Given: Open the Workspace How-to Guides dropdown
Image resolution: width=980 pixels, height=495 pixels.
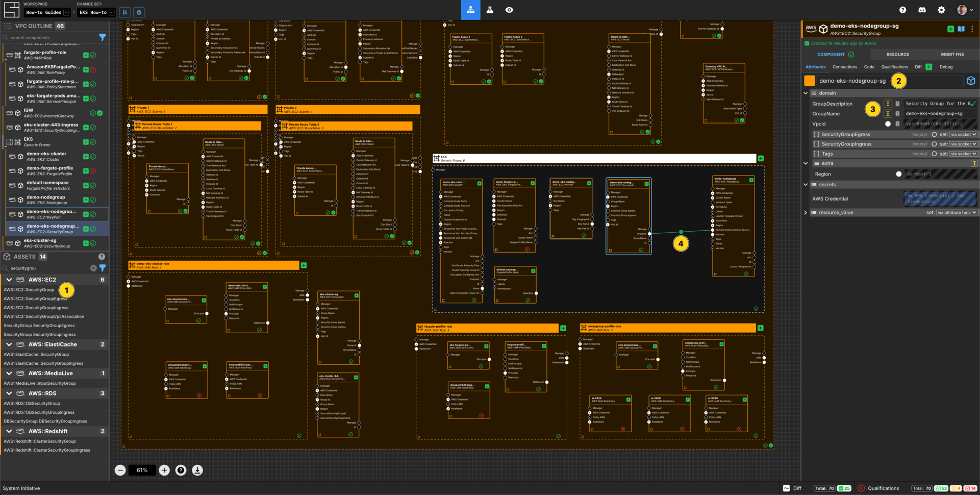Looking at the screenshot, I should pyautogui.click(x=47, y=12).
